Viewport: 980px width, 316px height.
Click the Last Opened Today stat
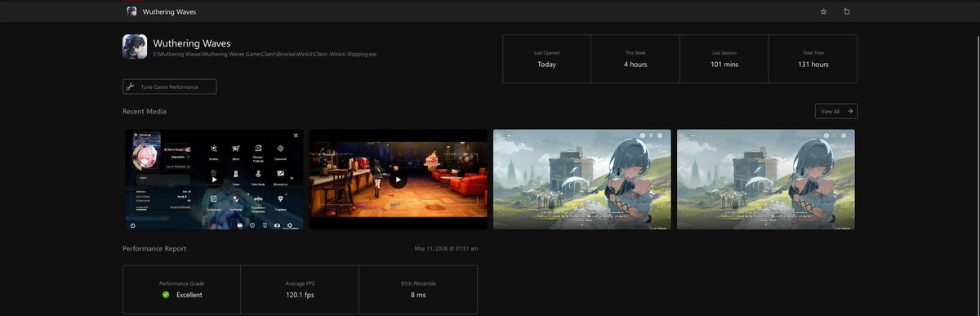(x=546, y=59)
